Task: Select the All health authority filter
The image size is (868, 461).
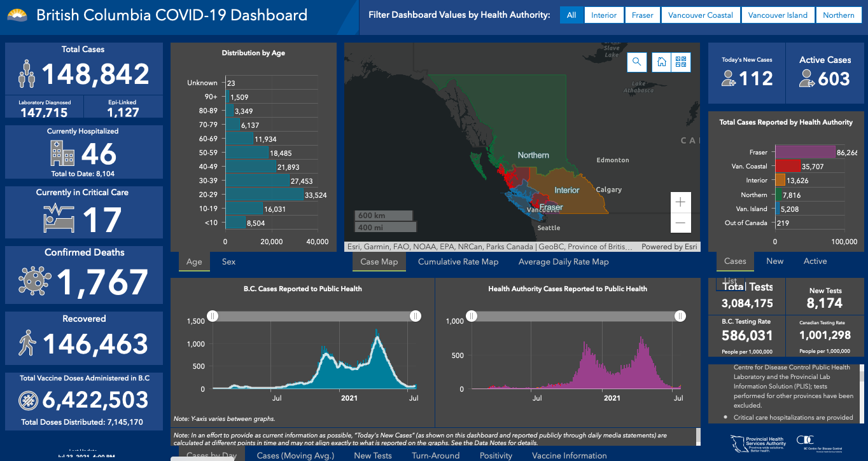Action: point(571,15)
